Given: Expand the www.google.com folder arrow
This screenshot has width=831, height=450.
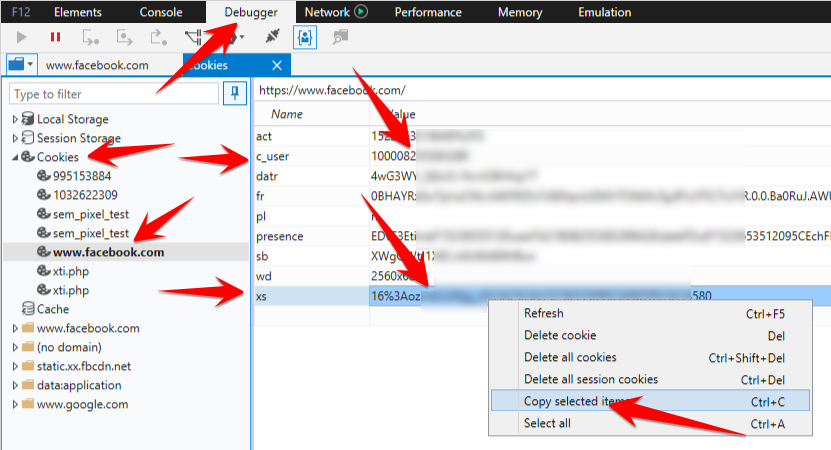Looking at the screenshot, I should click(x=15, y=404).
